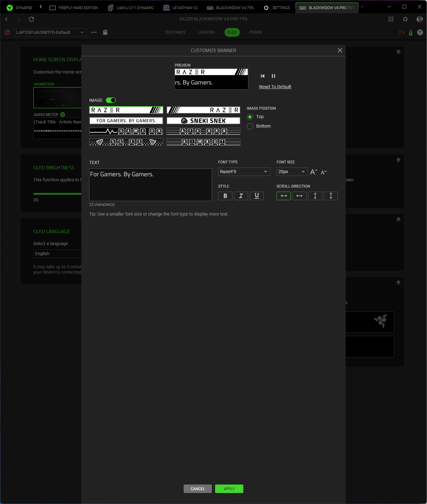Screen dimensions: 427x504
Task: Open the profile more options ellipsis
Action: tap(94, 32)
